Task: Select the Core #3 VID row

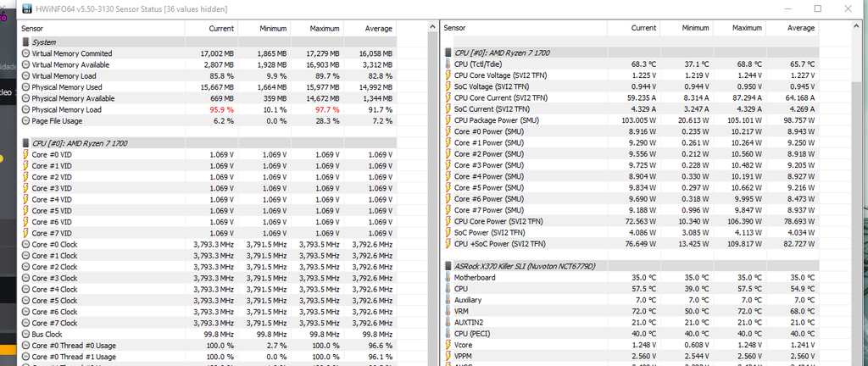Action: click(x=208, y=188)
